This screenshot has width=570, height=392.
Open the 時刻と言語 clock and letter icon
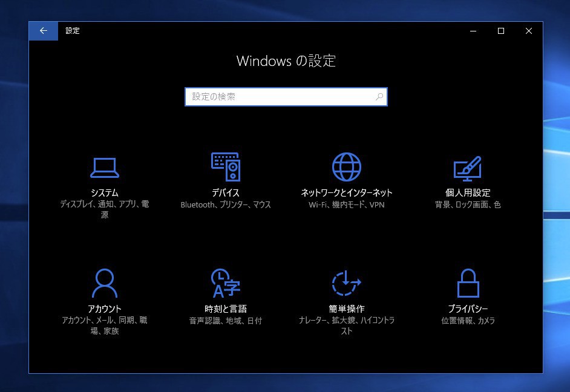point(226,283)
